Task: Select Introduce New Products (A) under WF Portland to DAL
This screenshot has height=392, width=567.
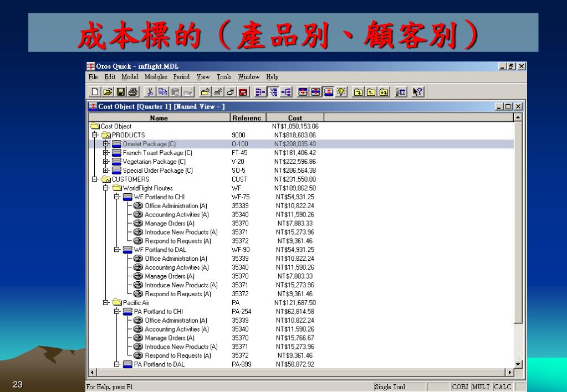Action: (x=301, y=285)
